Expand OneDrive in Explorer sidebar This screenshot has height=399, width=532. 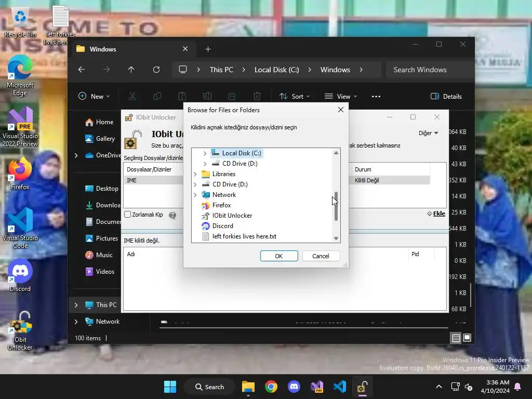(76, 155)
